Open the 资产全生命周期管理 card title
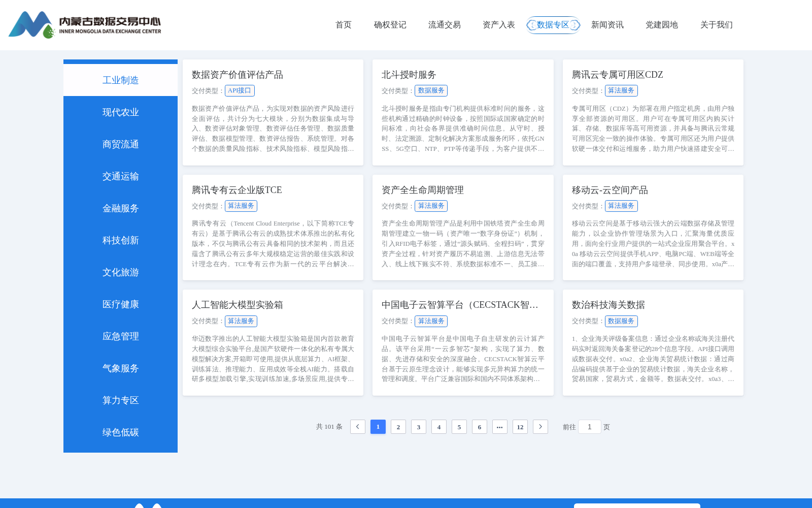Screen dimensions: 812x508 423,190
